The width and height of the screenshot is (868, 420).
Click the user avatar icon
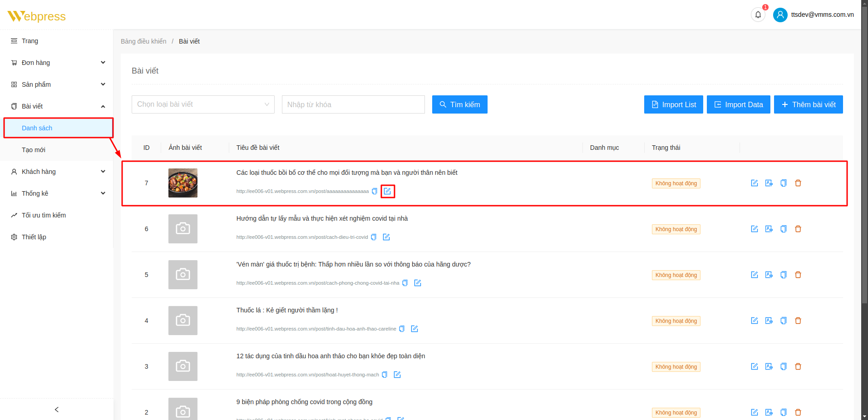(x=780, y=15)
